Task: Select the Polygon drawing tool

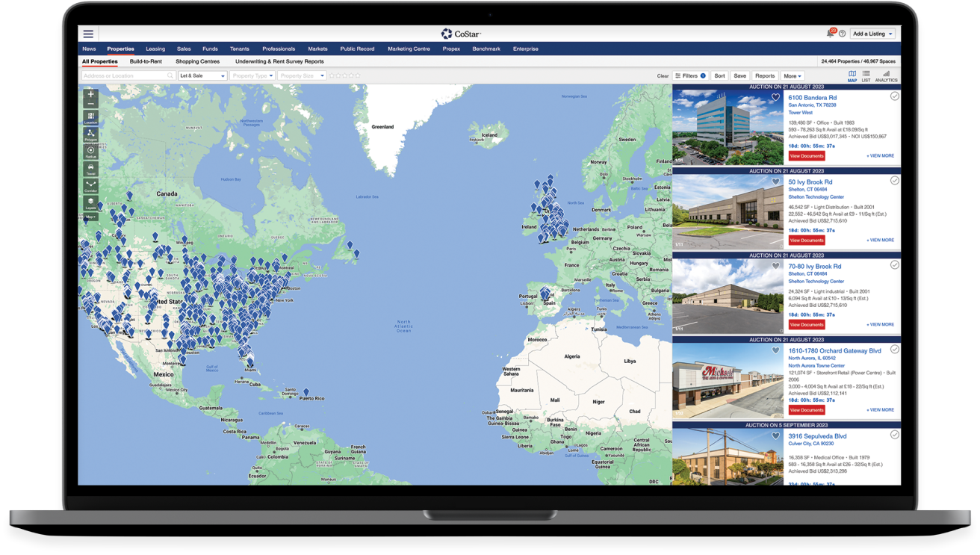Action: coord(90,135)
